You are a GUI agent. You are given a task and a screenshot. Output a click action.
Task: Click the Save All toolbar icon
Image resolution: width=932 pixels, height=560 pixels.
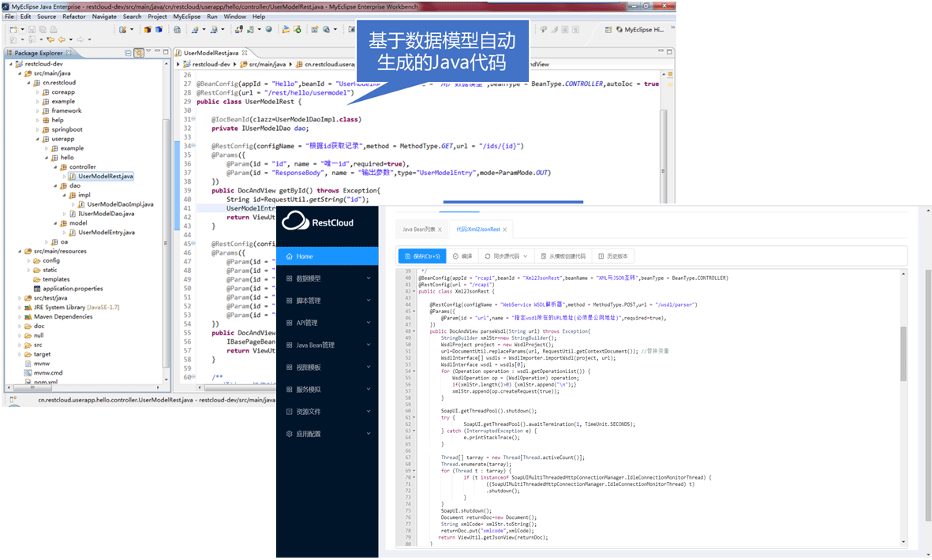click(x=43, y=29)
